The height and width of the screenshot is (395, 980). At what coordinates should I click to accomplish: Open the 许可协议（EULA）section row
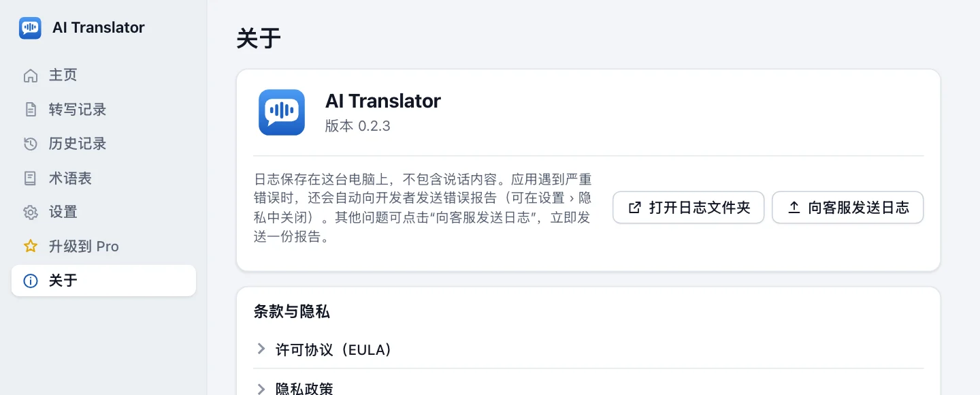589,349
